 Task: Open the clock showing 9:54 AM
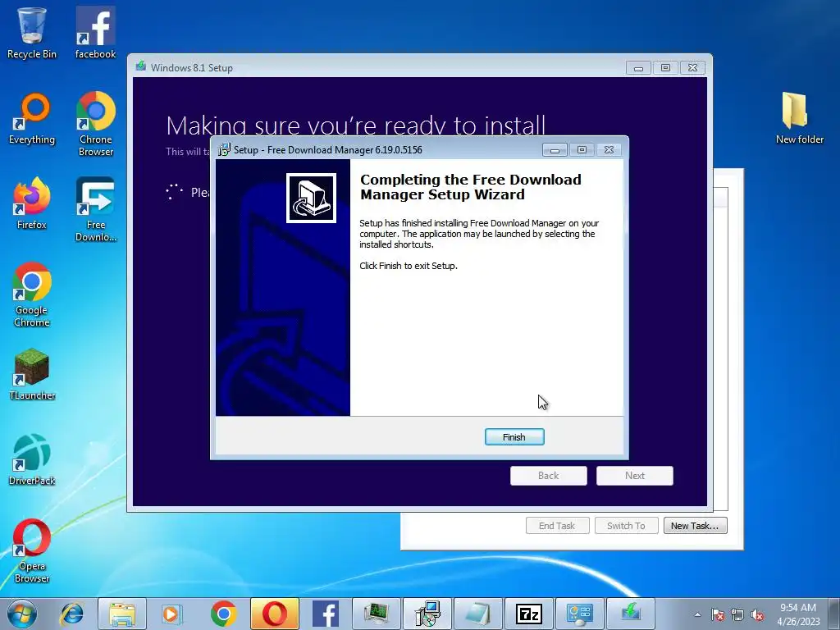point(798,614)
